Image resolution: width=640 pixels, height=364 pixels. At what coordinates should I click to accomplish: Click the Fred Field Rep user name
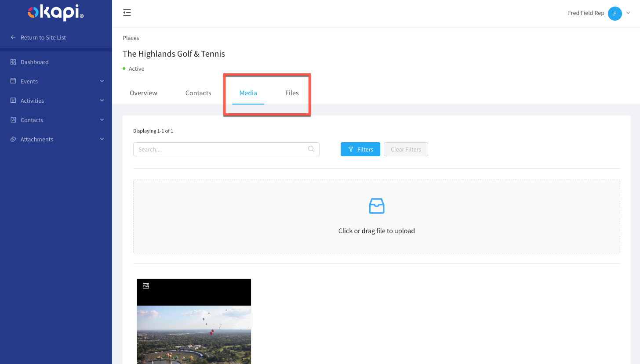coord(586,13)
